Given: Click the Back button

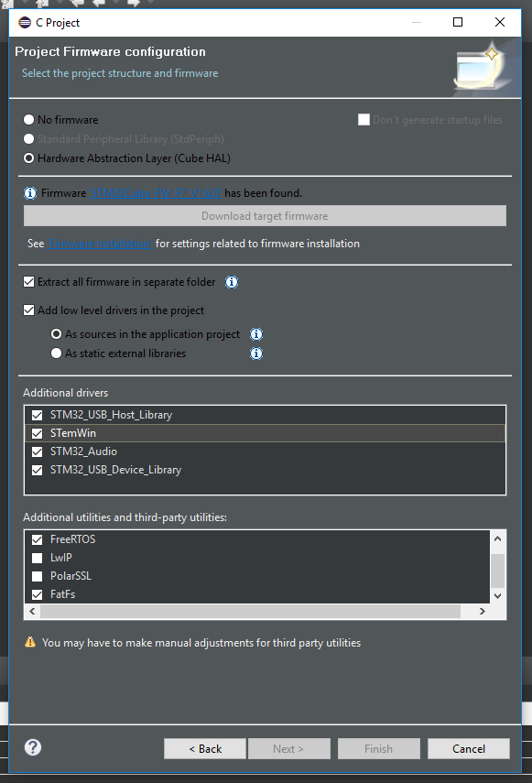Looking at the screenshot, I should [205, 748].
